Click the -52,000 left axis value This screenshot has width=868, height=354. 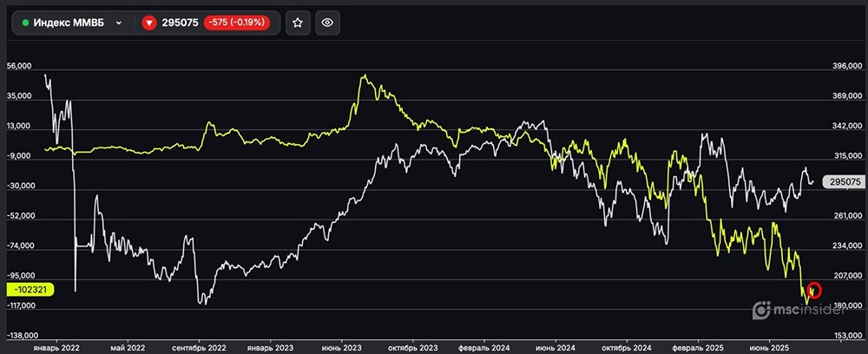21,216
